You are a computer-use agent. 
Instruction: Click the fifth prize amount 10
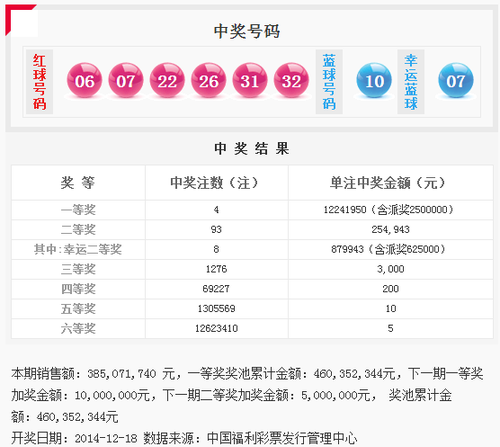(x=391, y=309)
